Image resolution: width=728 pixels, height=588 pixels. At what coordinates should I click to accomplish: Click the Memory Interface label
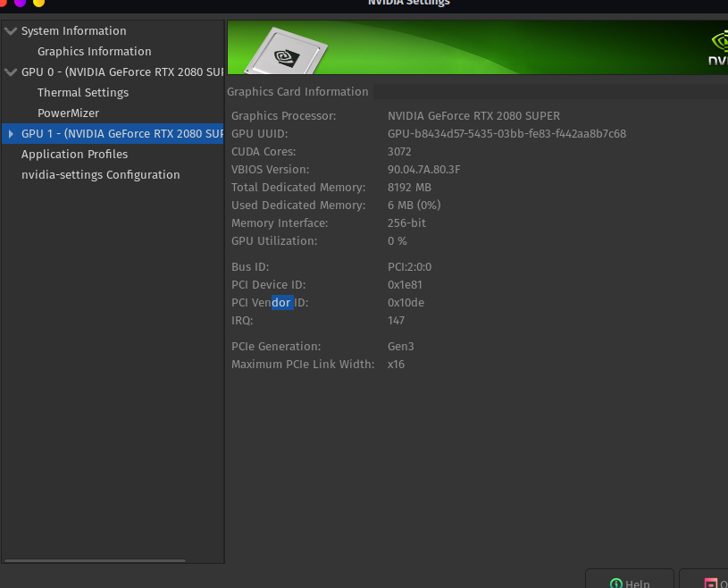[x=280, y=223]
